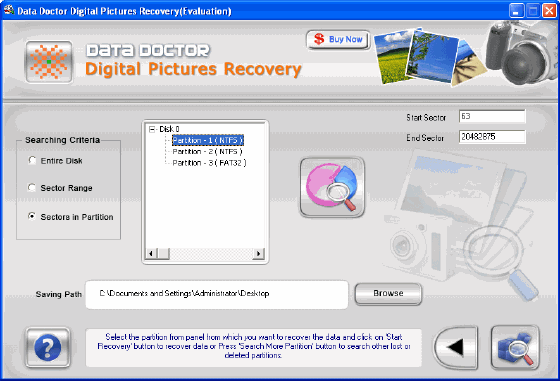Image resolution: width=560 pixels, height=381 pixels.
Task: Click the app icon in the title bar
Action: pos(9,10)
